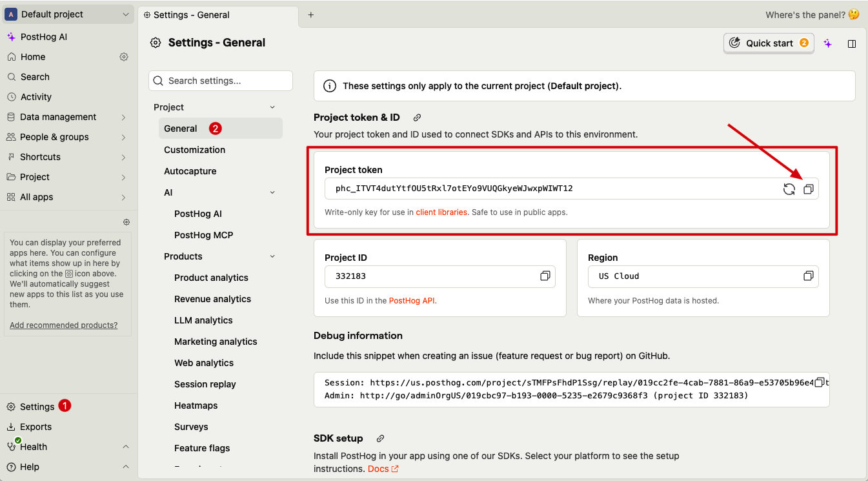The image size is (868, 481).
Task: Follow the client libraries link
Action: [x=441, y=212]
